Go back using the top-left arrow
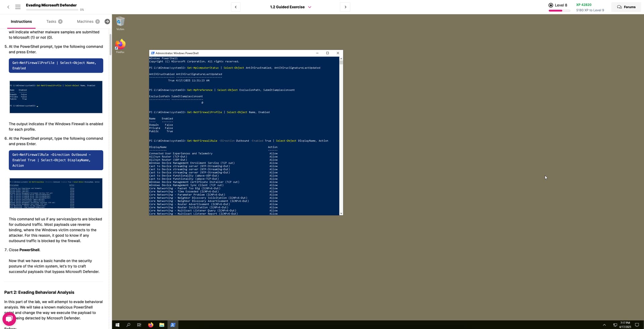The image size is (644, 329). pyautogui.click(x=8, y=7)
